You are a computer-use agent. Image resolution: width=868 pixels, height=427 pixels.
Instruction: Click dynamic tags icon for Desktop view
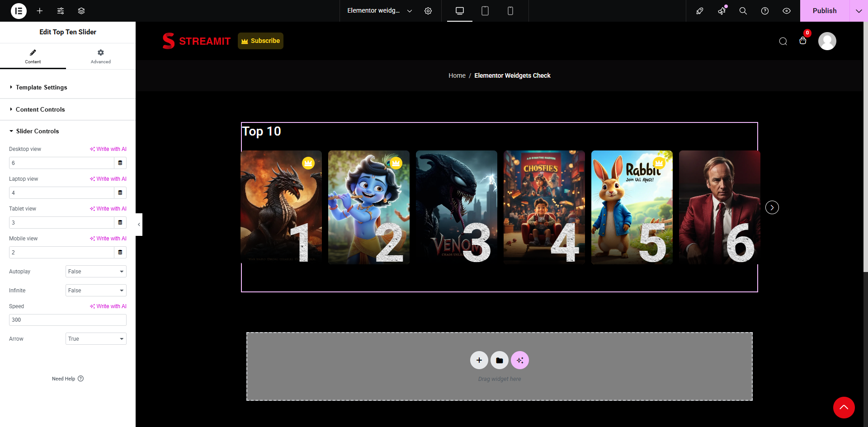pyautogui.click(x=120, y=163)
